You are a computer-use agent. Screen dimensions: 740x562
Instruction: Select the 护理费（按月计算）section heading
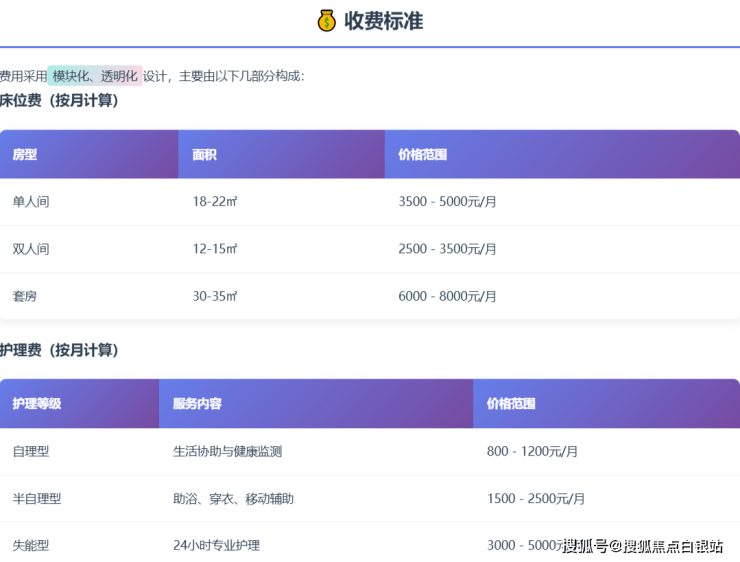(59, 350)
